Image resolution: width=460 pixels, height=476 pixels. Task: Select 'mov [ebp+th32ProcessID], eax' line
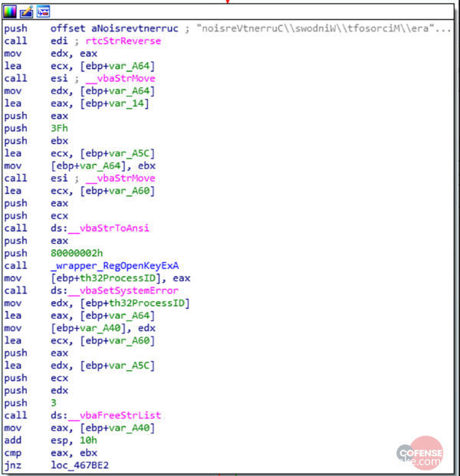click(x=97, y=278)
